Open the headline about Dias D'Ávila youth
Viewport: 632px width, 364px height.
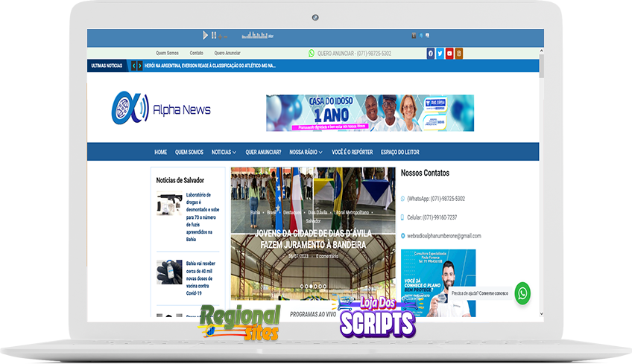(x=312, y=238)
